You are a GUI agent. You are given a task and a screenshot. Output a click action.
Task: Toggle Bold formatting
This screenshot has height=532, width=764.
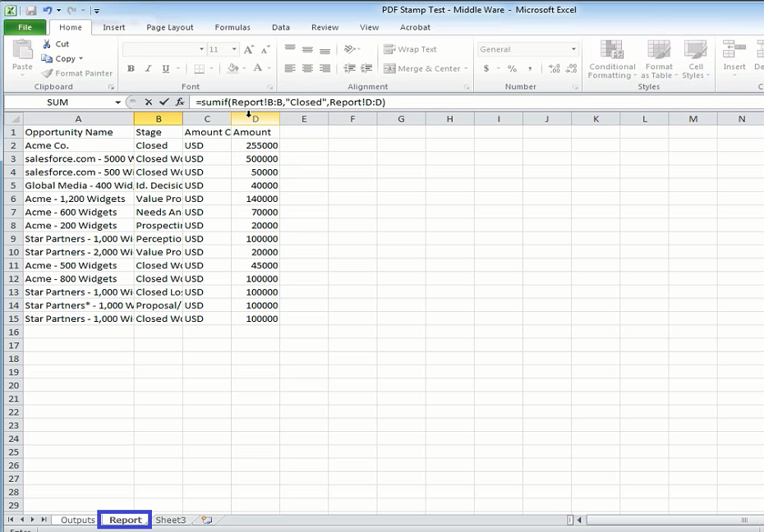click(x=131, y=69)
